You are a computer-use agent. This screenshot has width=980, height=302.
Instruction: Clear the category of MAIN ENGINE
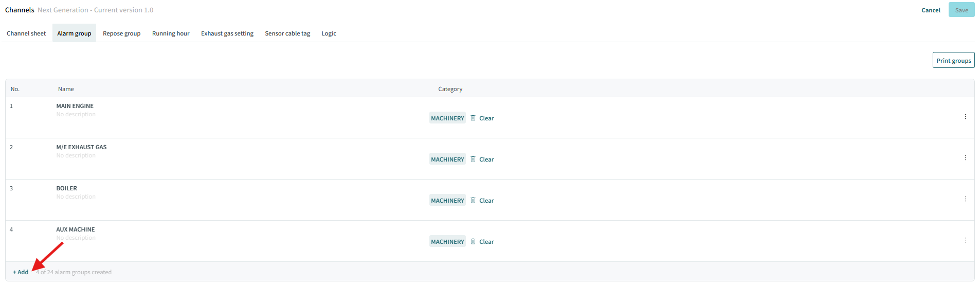tap(486, 118)
